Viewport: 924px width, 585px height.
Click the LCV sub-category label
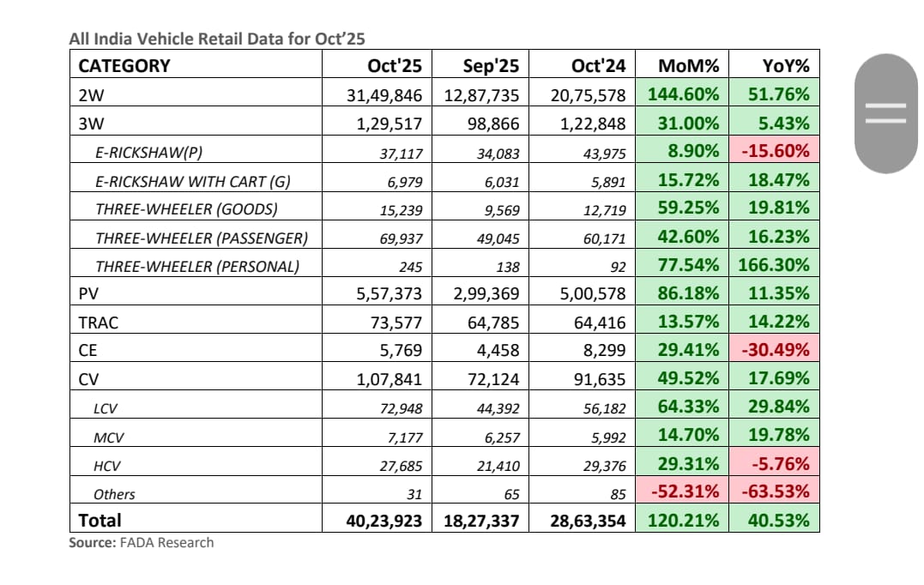106,408
